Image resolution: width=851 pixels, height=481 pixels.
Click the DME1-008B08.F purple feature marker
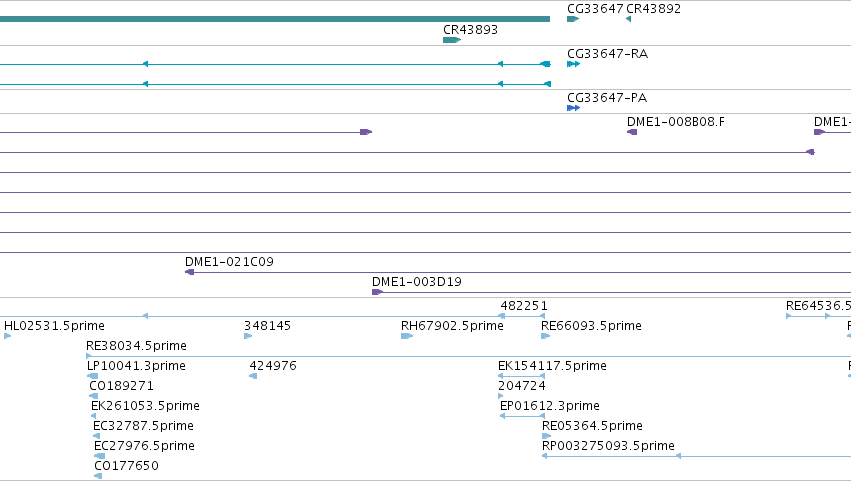(x=632, y=132)
